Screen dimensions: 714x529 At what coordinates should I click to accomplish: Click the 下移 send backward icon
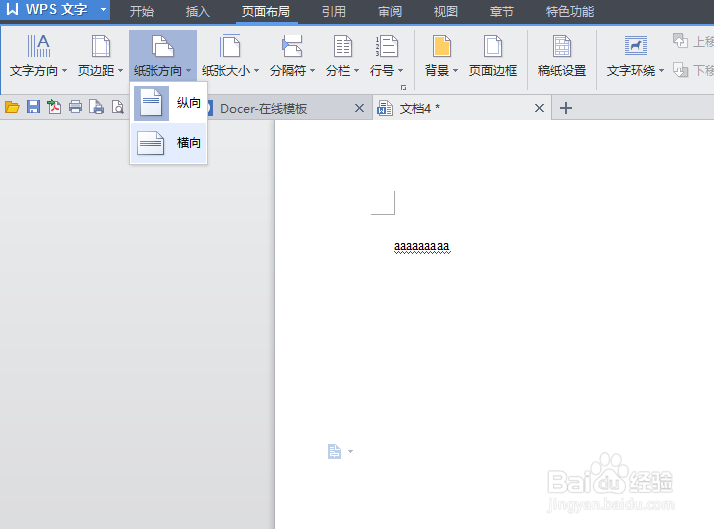pos(680,70)
